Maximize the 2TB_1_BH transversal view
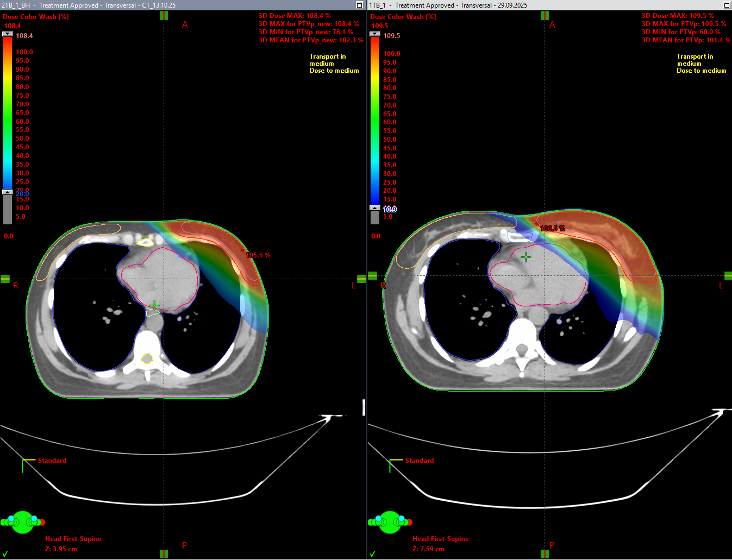This screenshot has height=560, width=732. click(359, 5)
